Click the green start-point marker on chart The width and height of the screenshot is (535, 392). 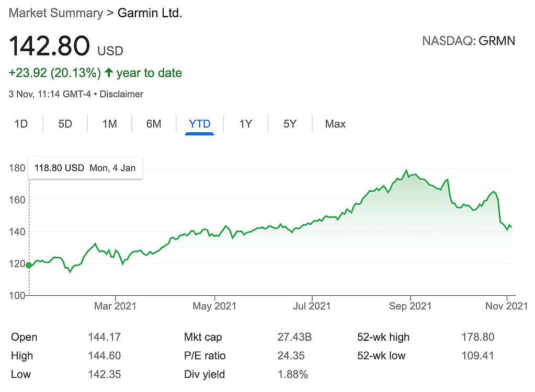29,265
